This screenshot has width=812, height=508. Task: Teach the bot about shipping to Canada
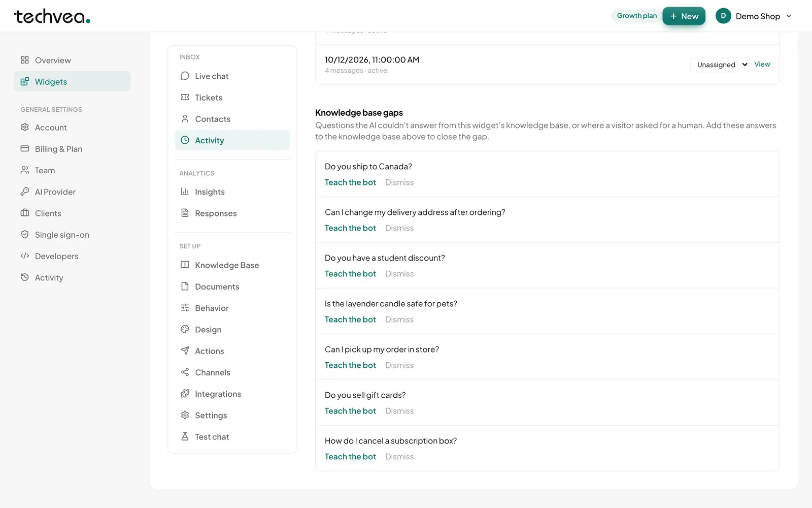[350, 182]
